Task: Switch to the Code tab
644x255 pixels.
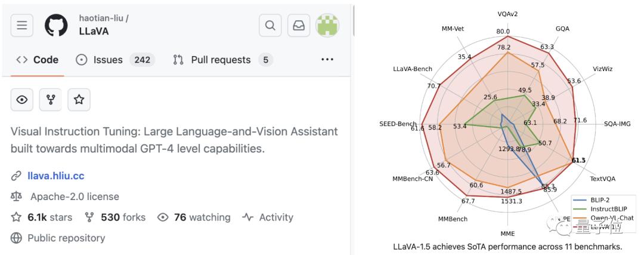Action: (x=38, y=60)
